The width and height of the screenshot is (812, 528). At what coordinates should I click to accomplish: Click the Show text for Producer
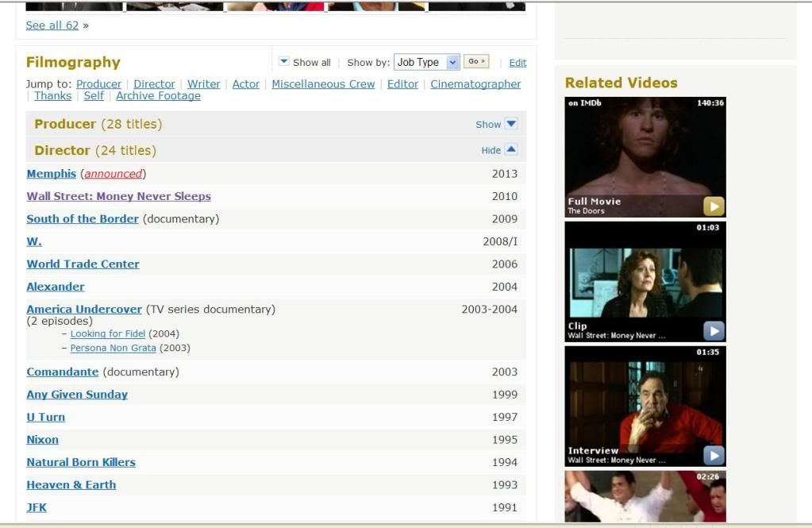pos(488,125)
